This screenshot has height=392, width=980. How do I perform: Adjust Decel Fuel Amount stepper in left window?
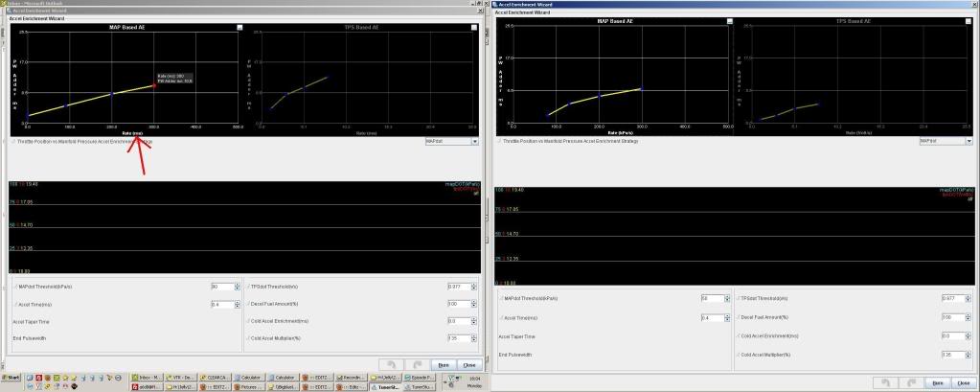[474, 304]
